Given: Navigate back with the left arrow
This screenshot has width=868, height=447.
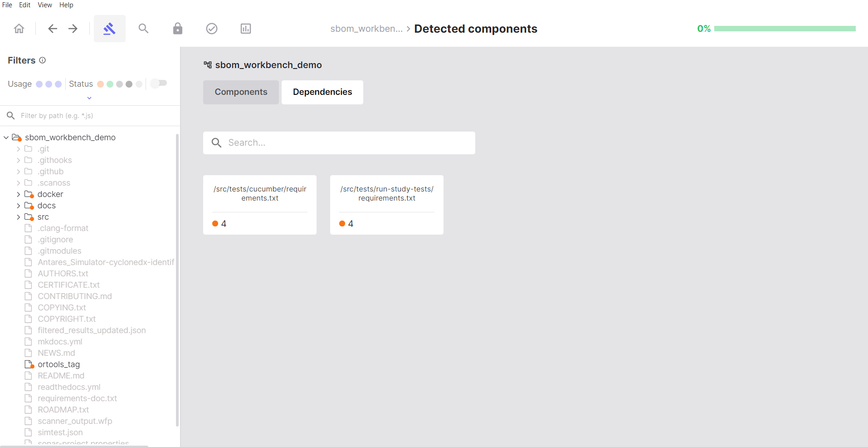Looking at the screenshot, I should [53, 29].
